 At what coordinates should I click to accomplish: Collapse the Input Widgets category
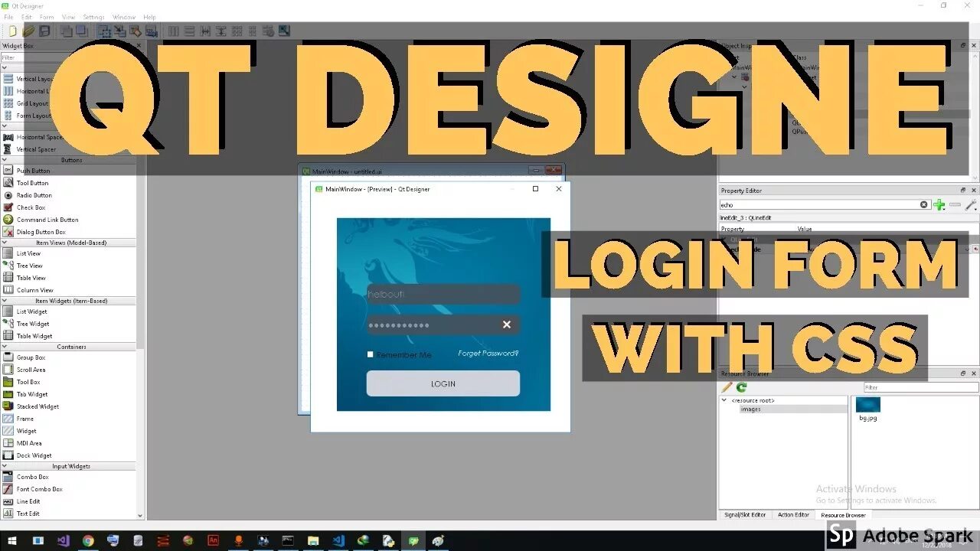point(5,466)
